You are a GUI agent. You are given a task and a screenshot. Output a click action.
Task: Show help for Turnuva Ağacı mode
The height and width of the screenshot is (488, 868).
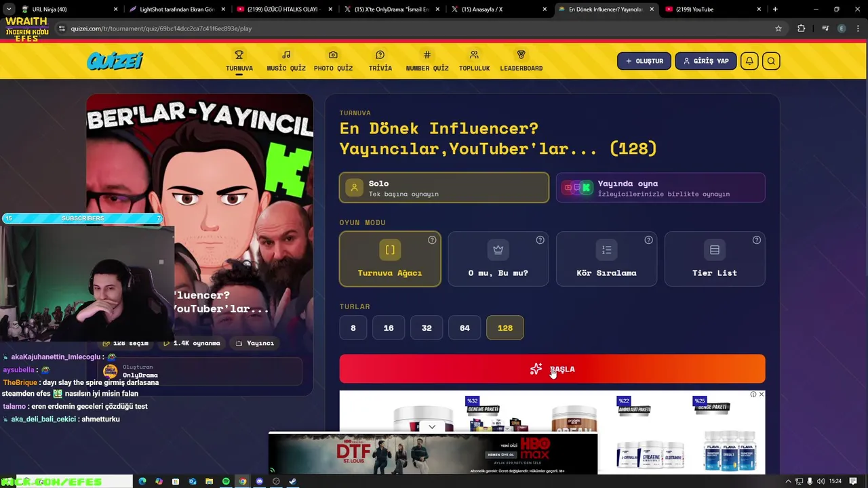click(432, 240)
